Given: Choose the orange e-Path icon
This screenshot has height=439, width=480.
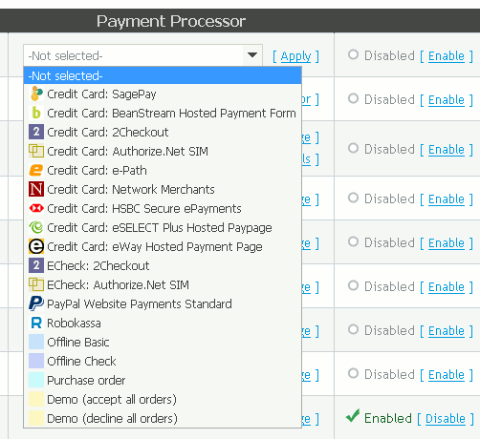Looking at the screenshot, I should (x=36, y=170).
